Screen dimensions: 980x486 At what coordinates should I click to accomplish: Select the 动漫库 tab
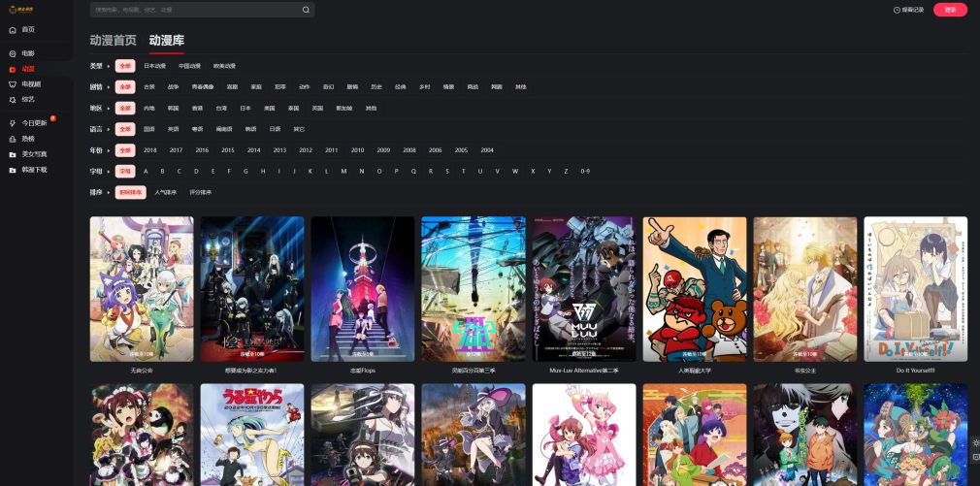coord(166,41)
